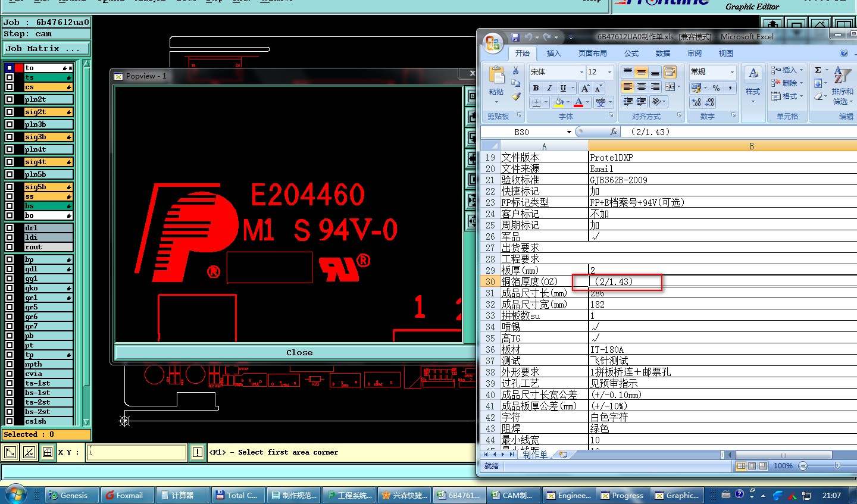Click the Cut scissors icon in Excel
This screenshot has height=504, width=857.
coord(516,71)
